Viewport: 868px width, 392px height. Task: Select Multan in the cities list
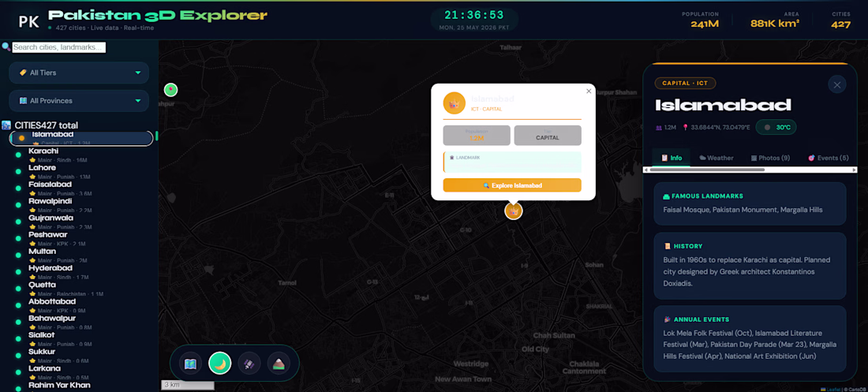(81, 256)
